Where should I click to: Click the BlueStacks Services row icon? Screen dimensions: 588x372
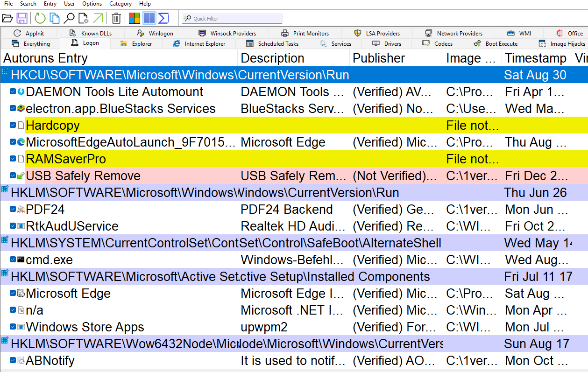click(21, 109)
